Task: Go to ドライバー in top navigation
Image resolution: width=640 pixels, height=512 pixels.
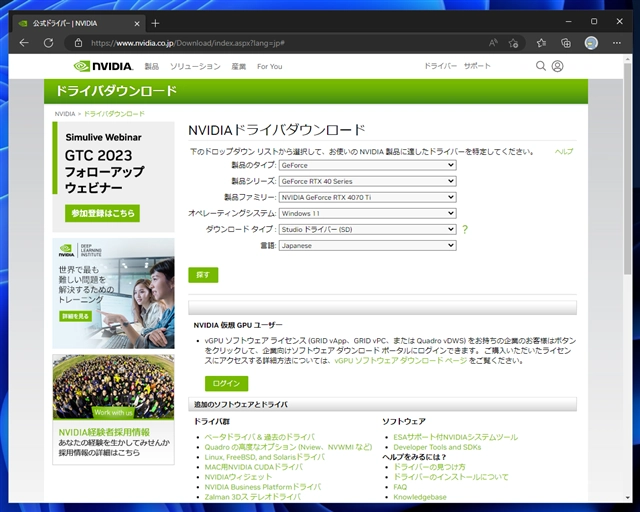Action: (440, 66)
